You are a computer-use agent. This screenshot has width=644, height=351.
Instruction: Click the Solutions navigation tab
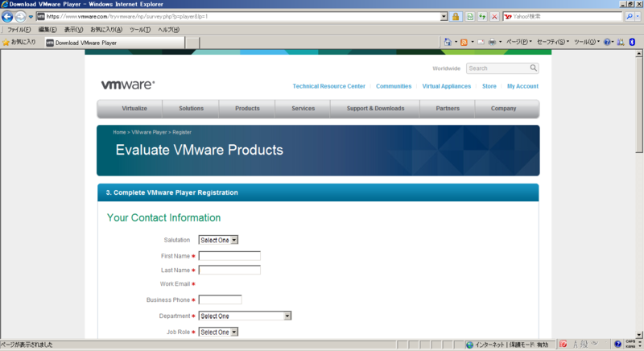(x=191, y=109)
